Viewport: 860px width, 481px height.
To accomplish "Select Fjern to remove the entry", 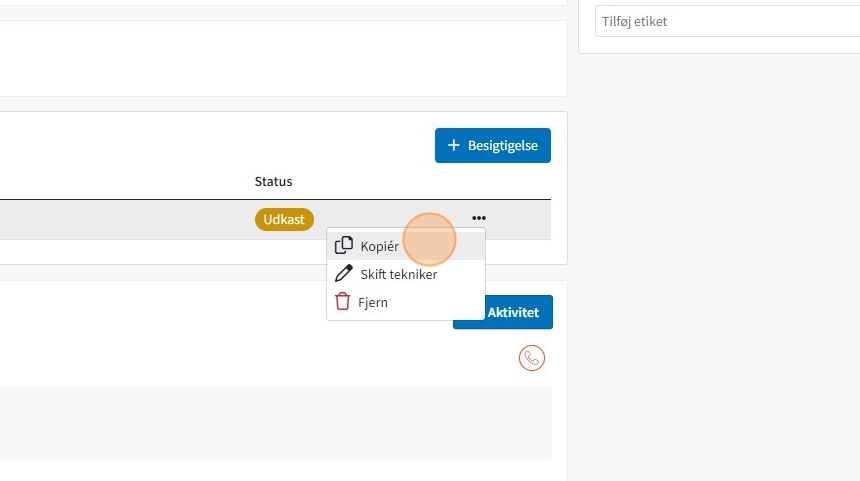I will [x=406, y=302].
